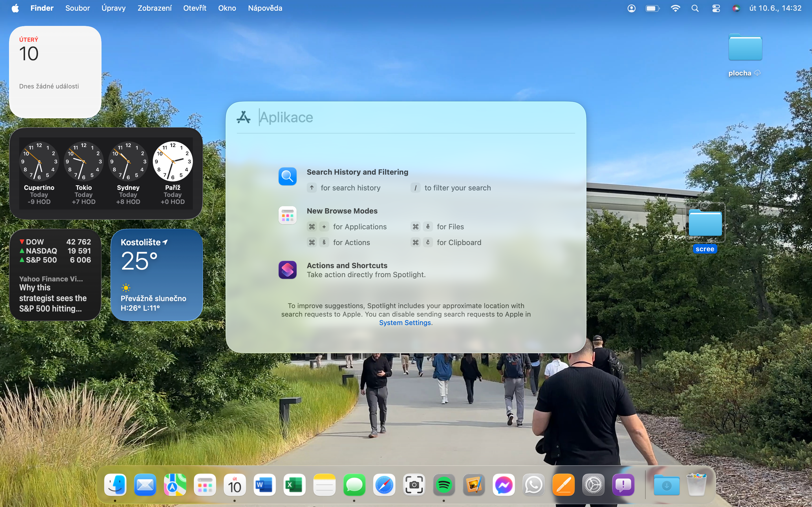Open Wi-Fi status menu
Screen dimensions: 812x507
(675, 8)
